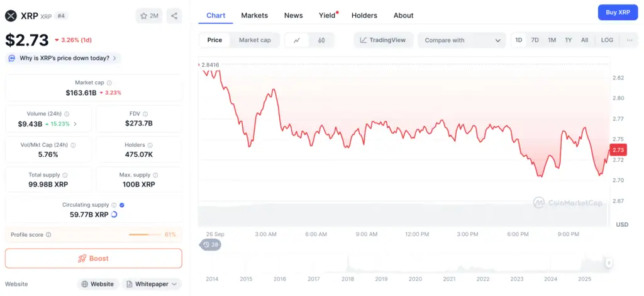Screen dimensions: 644x296
Task: Click the $163.61B market cap value
Action: [x=81, y=93]
